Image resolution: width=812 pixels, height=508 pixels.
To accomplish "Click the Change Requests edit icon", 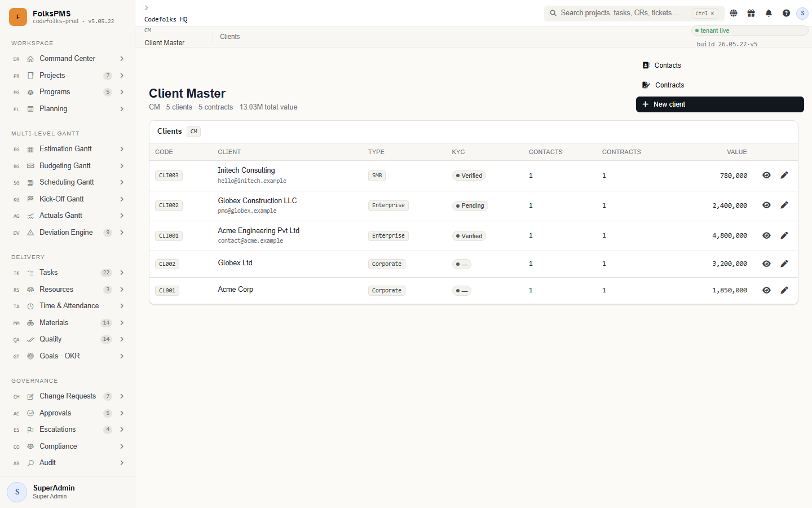I will point(30,396).
